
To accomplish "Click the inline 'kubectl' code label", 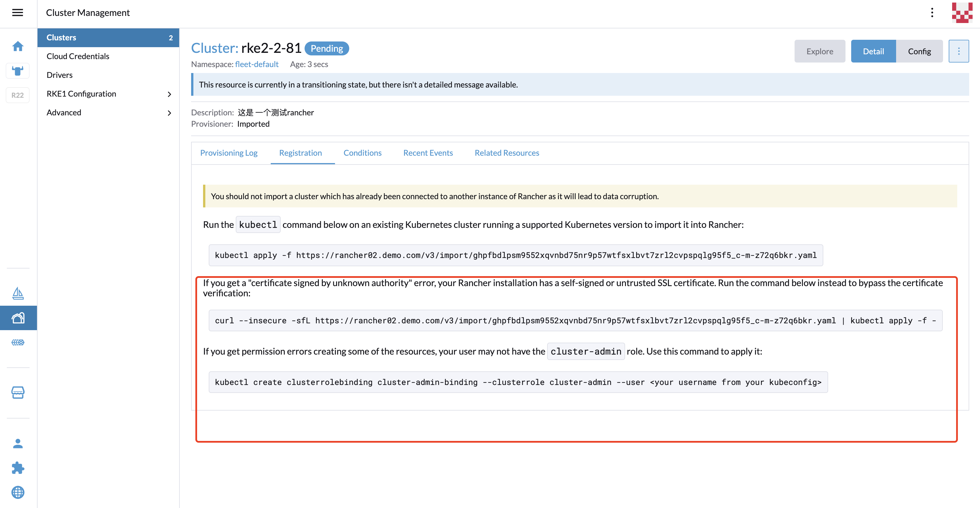I will point(258,224).
